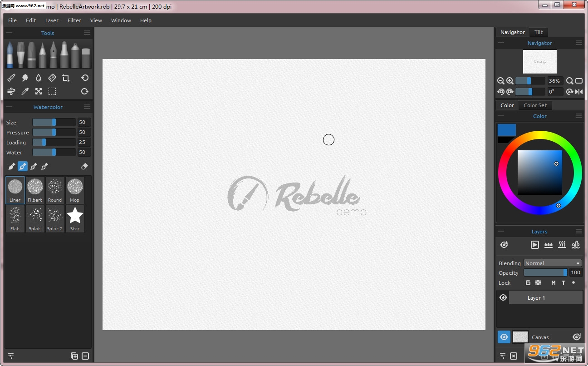Open the Layer menu
Viewport: 588px width, 366px height.
coord(52,20)
